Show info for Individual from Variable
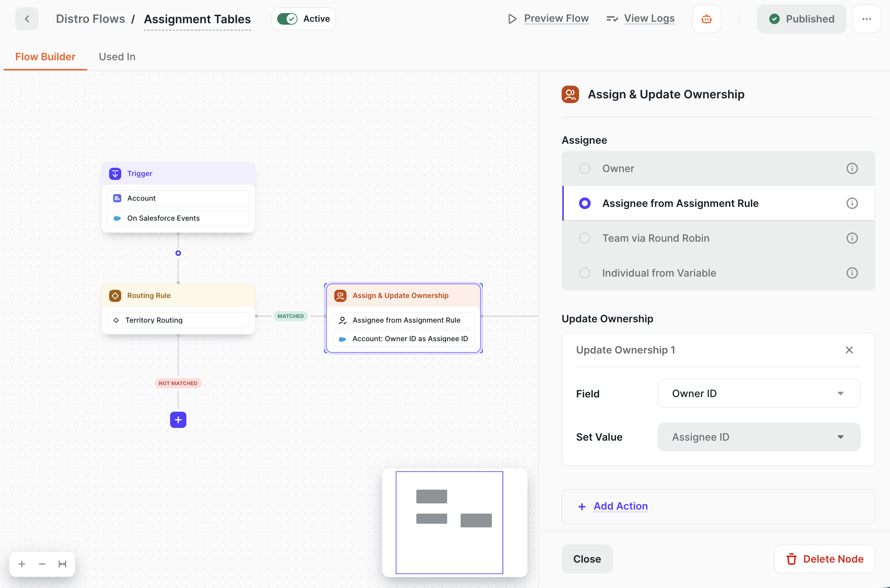 coord(852,273)
